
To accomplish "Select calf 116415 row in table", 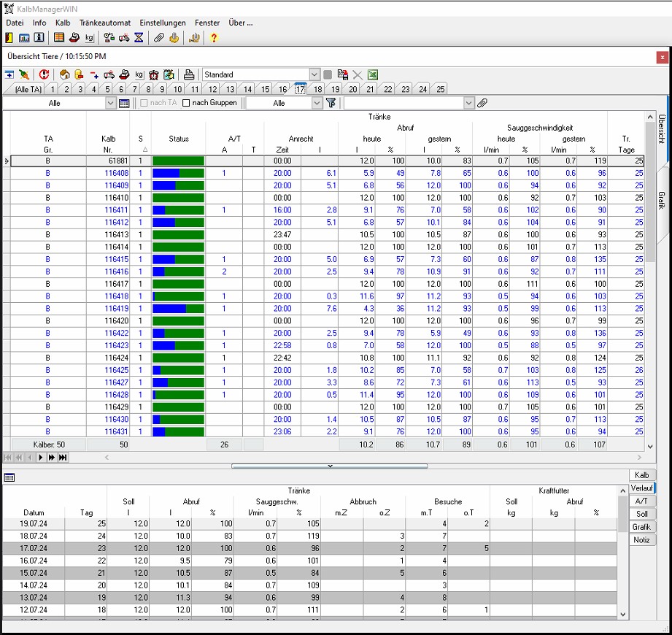I will [116, 259].
